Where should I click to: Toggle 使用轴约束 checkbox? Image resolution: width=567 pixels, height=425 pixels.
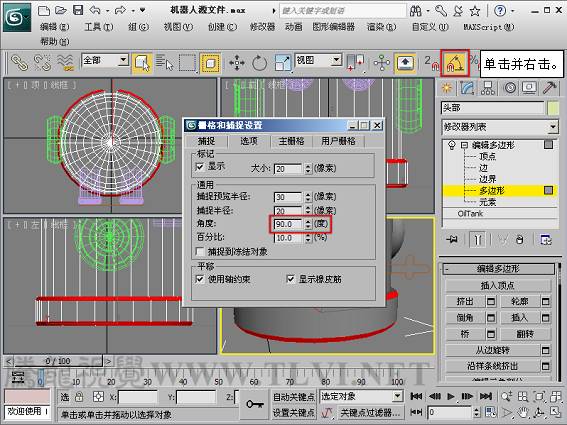click(x=200, y=279)
